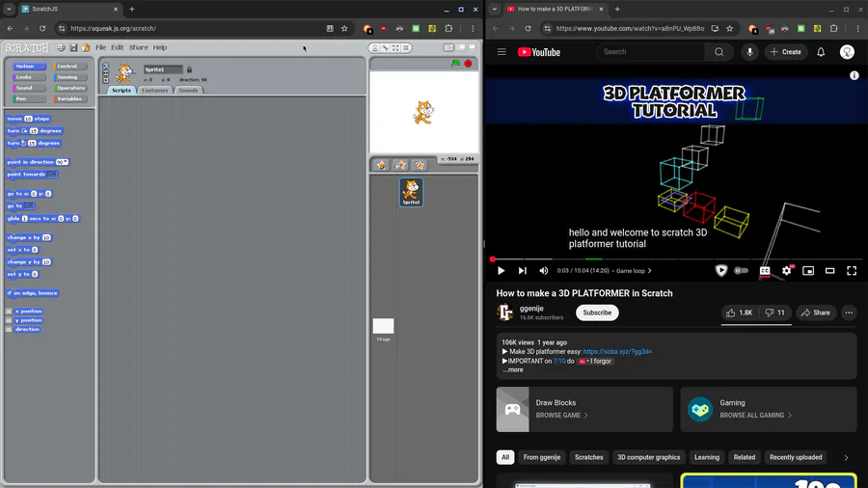Screen dimensions: 868x488
Task: Save the Scratch project with the floppy icon
Action: point(73,47)
